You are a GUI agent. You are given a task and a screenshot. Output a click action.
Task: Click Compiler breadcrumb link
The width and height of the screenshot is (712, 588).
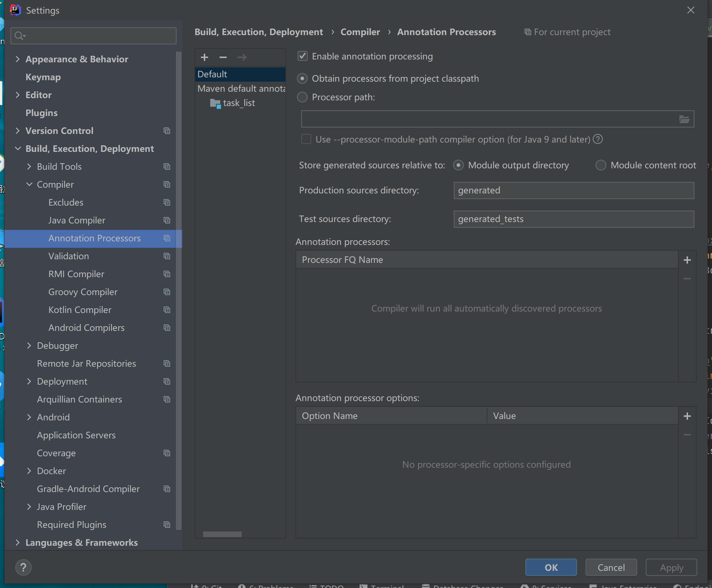[x=360, y=32]
